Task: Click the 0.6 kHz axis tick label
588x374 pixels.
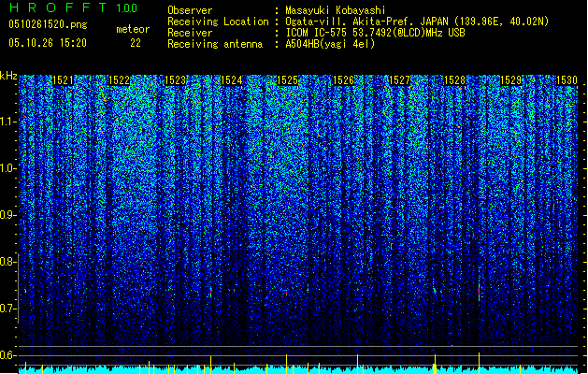Action: click(x=7, y=355)
